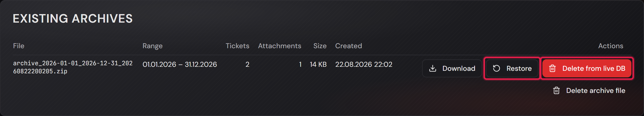Click the trash icon on the red button

coord(552,68)
